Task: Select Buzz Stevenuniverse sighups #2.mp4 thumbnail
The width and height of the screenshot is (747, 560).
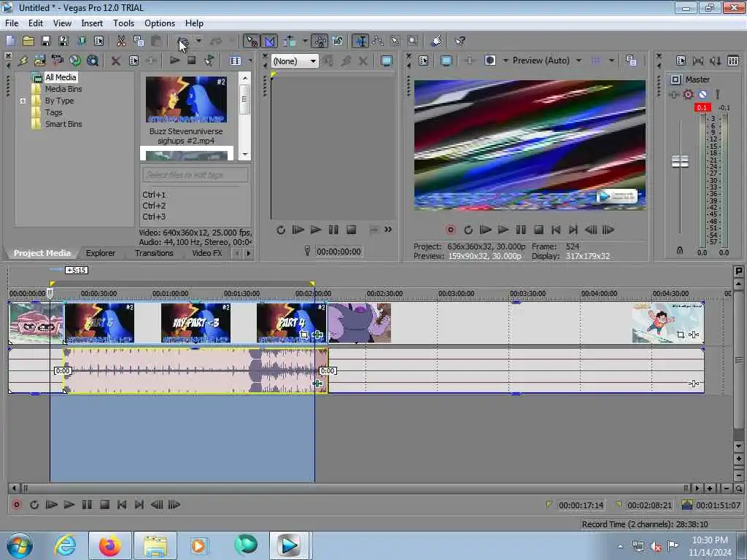Action: [x=186, y=99]
